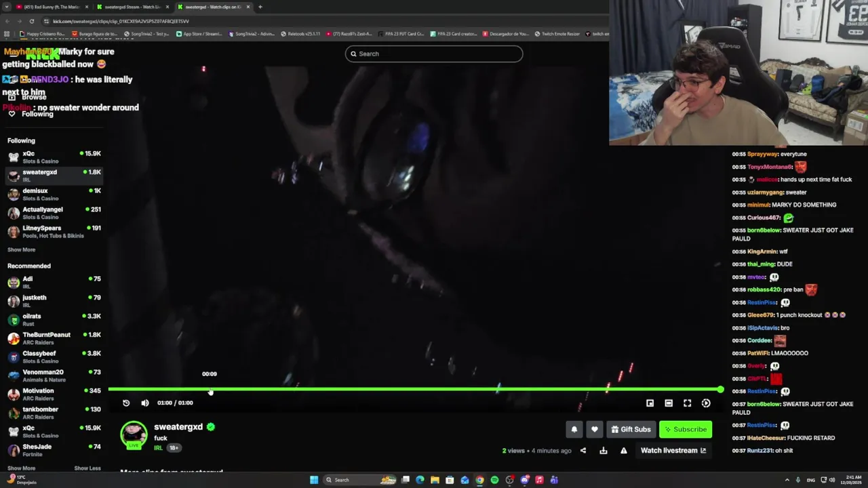
Task: Open Venomman20 channel in Recommended
Action: (x=54, y=375)
